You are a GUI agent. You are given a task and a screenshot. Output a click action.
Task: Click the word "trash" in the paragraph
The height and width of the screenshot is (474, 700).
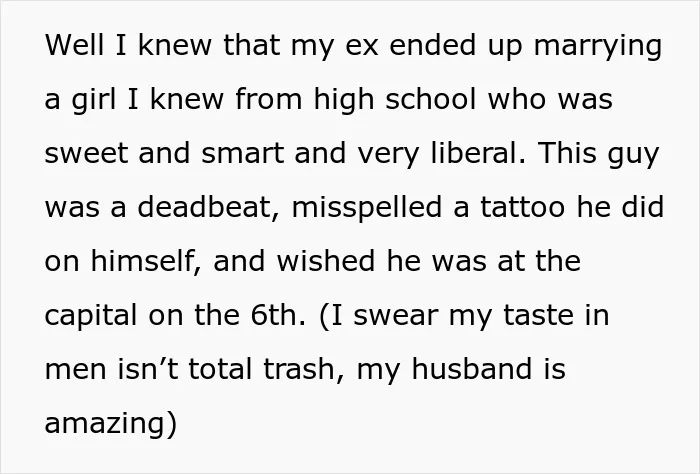point(299,369)
